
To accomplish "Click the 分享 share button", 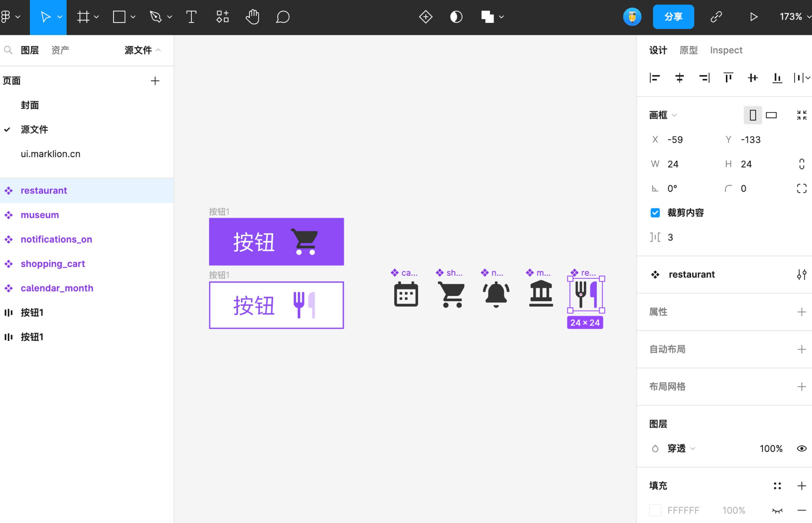I will tap(673, 17).
